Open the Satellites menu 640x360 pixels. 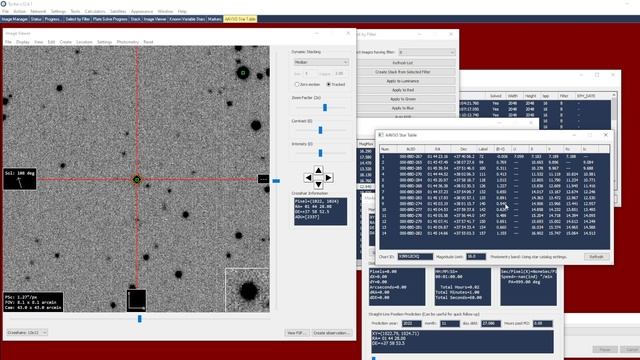[x=118, y=11]
